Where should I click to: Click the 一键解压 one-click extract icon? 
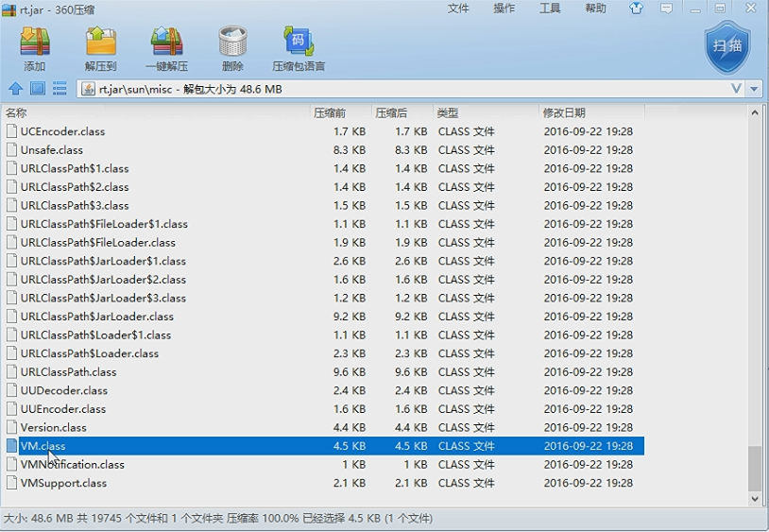click(167, 48)
